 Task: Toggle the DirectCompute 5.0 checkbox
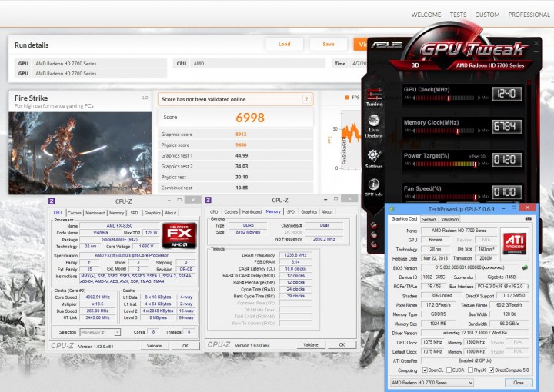[491, 370]
